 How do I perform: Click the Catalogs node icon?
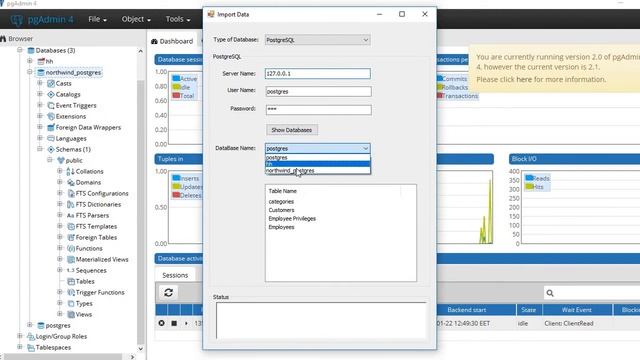pyautogui.click(x=51, y=94)
